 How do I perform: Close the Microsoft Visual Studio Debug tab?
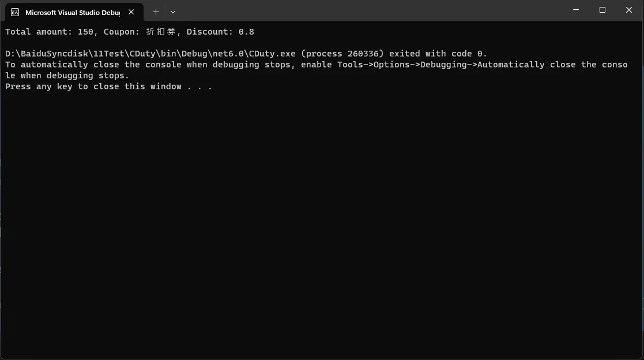[x=131, y=12]
